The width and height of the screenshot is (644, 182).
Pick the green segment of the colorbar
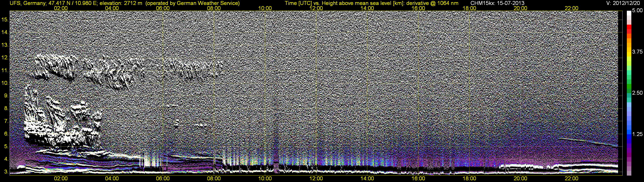click(x=629, y=86)
